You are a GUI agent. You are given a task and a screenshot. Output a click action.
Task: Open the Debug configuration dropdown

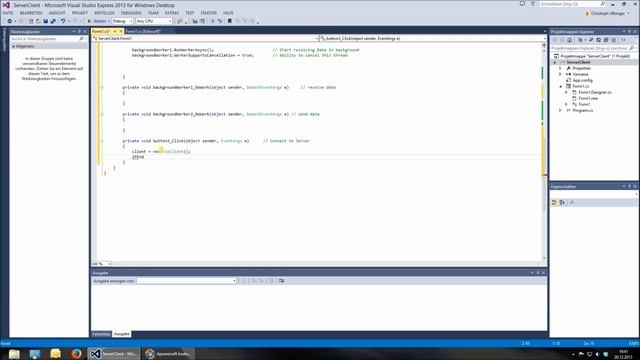[x=122, y=21]
